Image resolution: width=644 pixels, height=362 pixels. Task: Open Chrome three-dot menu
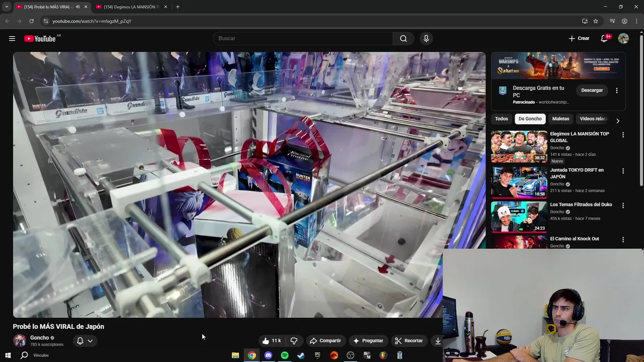636,21
